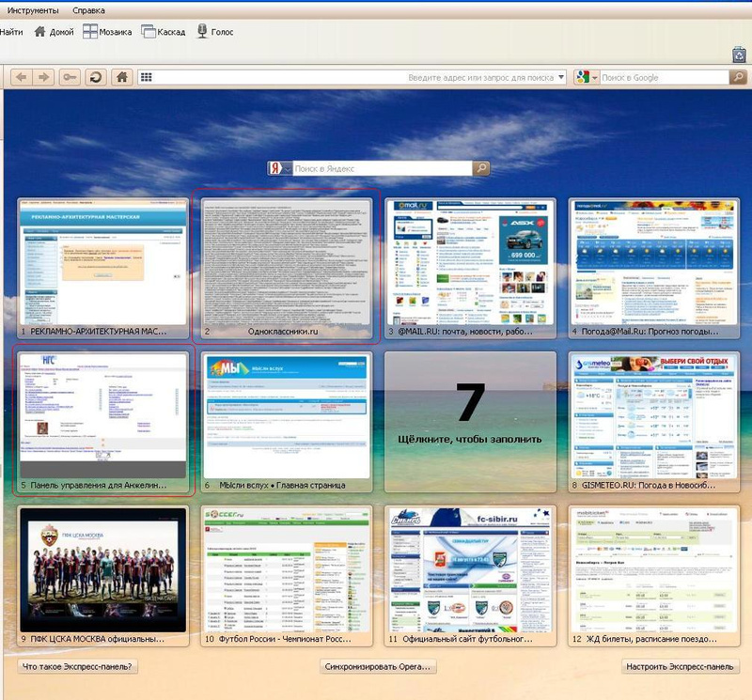The image size is (752, 700).
Task: Click the Yandex search magnifier button
Action: pyautogui.click(x=481, y=168)
